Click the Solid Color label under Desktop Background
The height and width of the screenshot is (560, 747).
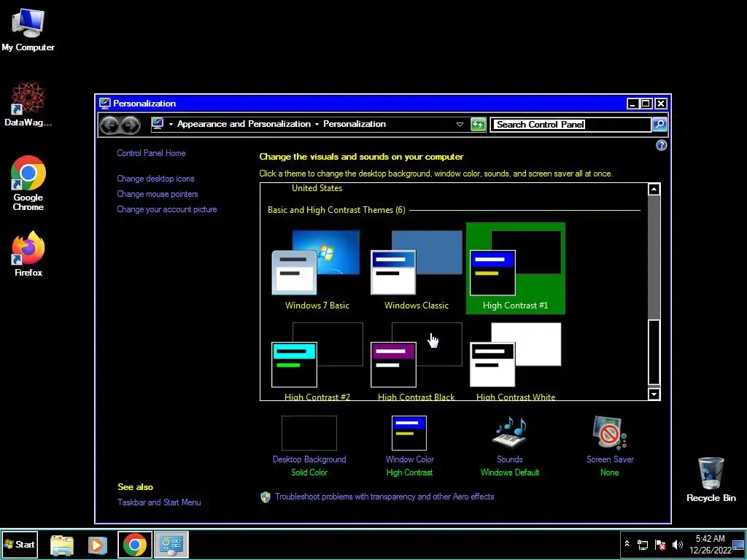click(x=309, y=472)
